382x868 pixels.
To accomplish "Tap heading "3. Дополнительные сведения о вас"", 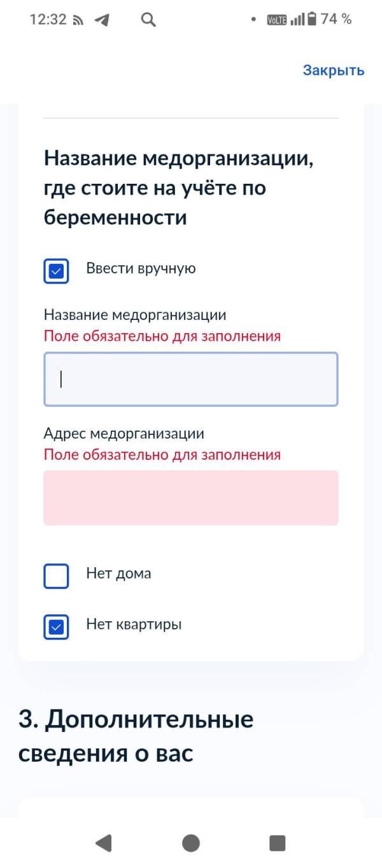I will click(x=136, y=736).
